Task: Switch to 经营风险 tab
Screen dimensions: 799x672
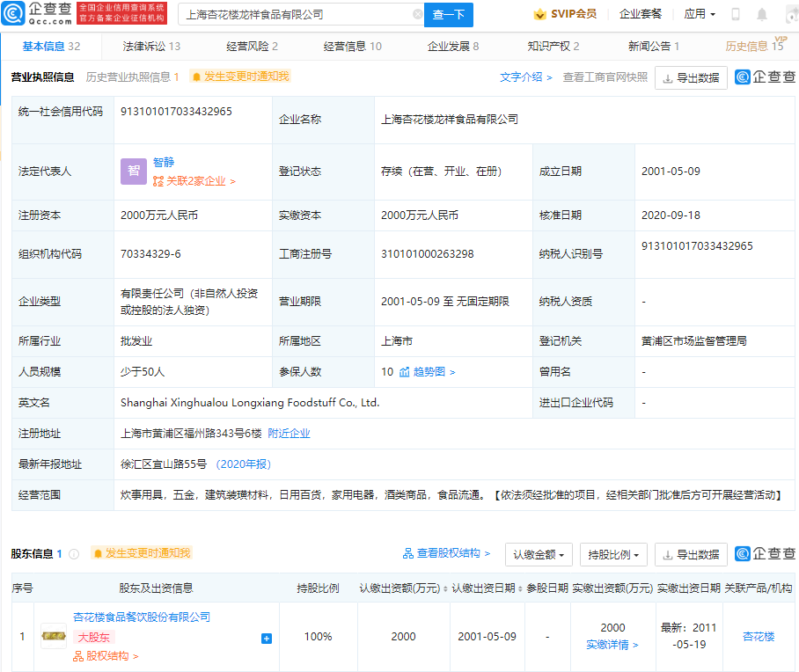Action: coord(253,47)
